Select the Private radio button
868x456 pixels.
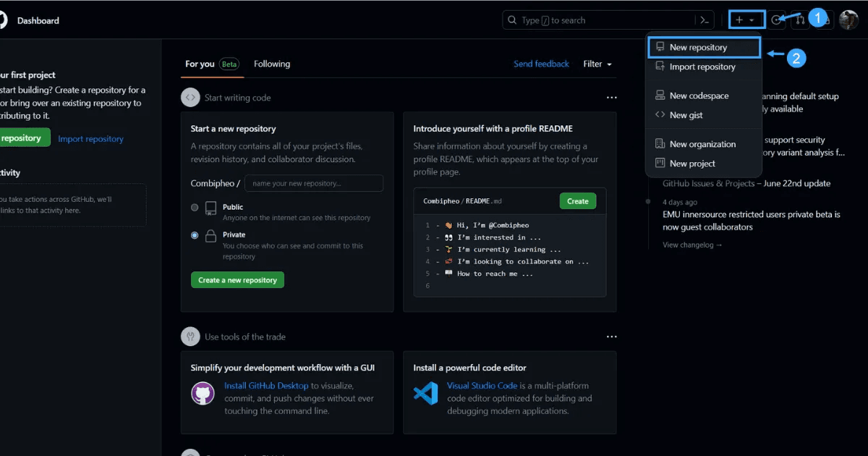pos(195,235)
